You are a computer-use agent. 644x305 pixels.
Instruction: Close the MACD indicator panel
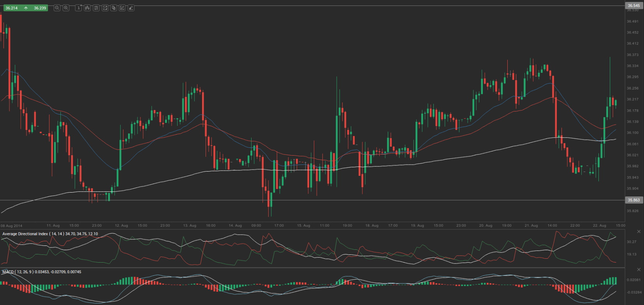coord(639,270)
